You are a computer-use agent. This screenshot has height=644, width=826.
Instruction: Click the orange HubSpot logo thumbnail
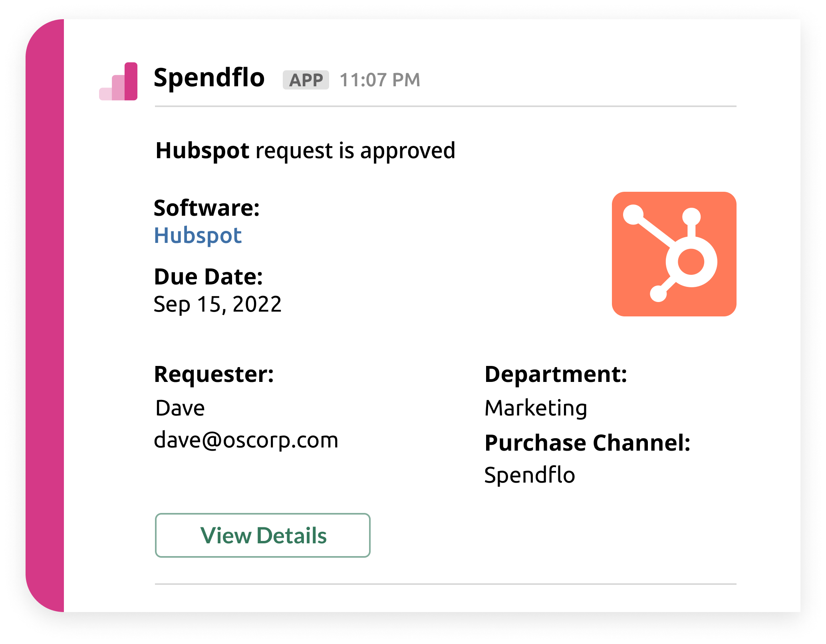pyautogui.click(x=674, y=254)
